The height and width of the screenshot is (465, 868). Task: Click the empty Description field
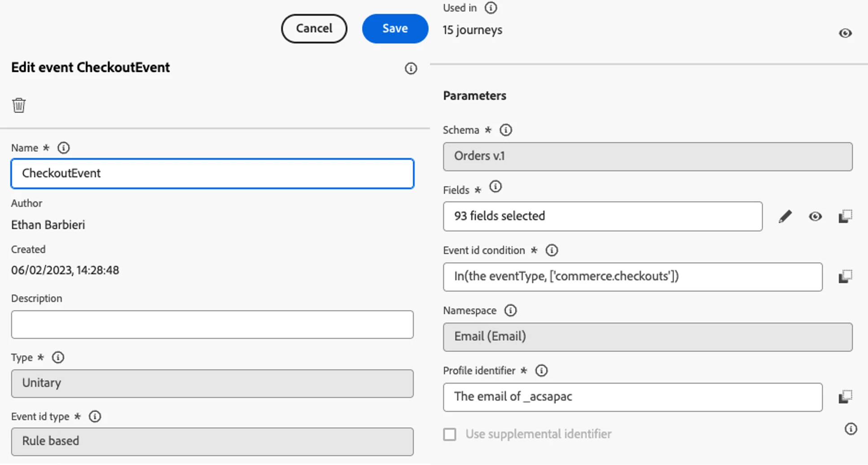(212, 325)
